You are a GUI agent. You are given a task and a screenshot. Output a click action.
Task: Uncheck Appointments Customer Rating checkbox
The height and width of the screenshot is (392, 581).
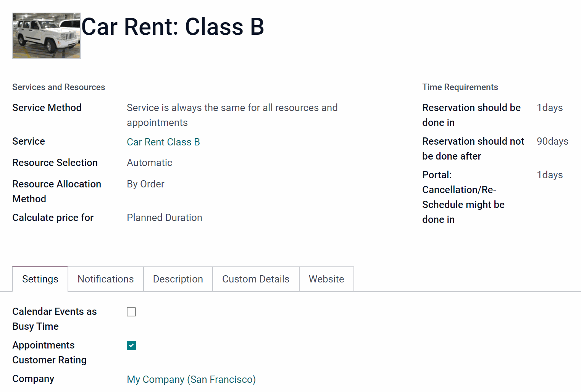[131, 345]
